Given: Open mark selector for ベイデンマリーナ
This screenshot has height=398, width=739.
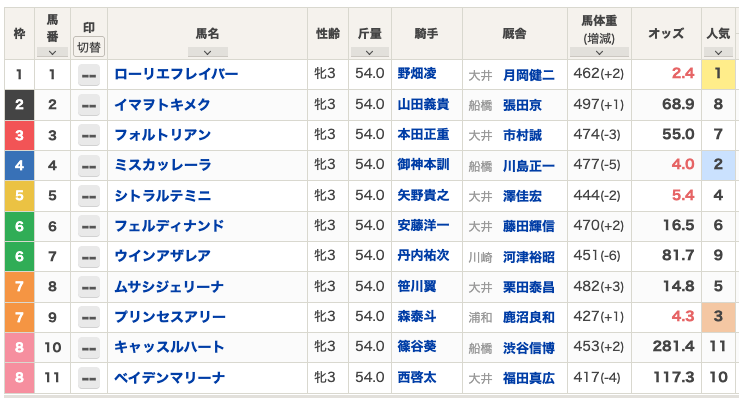Looking at the screenshot, I should point(89,378).
